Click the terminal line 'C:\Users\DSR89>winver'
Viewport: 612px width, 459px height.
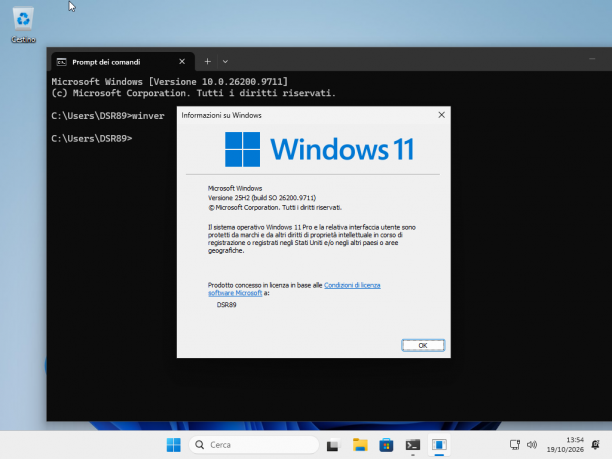click(108, 116)
